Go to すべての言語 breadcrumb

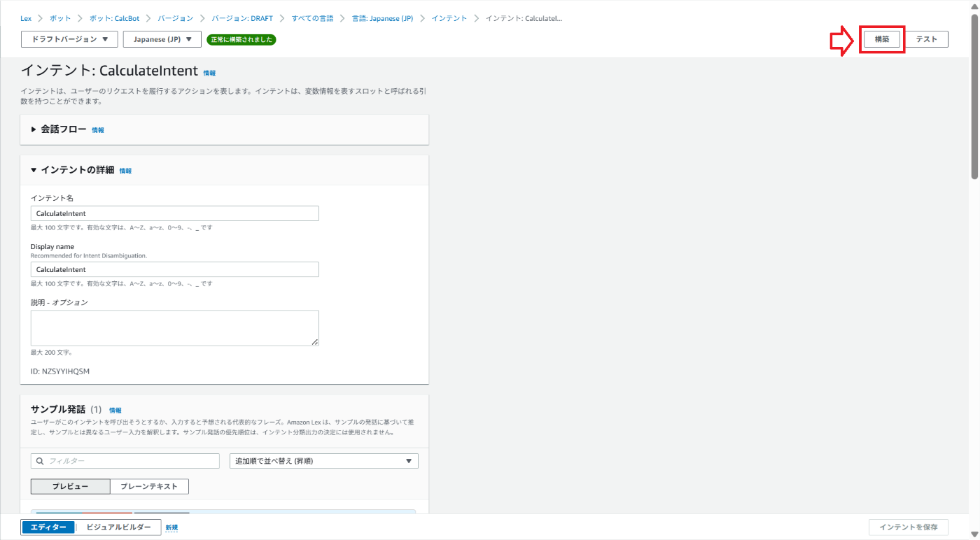coord(312,18)
